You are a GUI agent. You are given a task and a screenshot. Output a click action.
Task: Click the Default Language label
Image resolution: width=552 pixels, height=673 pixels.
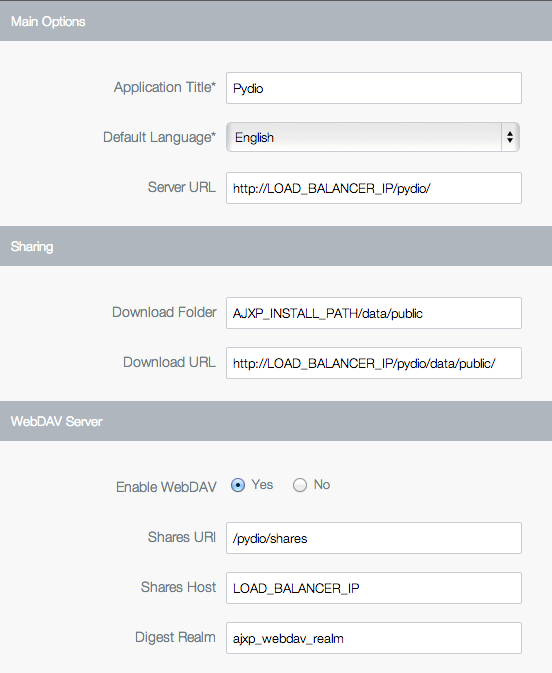(159, 137)
